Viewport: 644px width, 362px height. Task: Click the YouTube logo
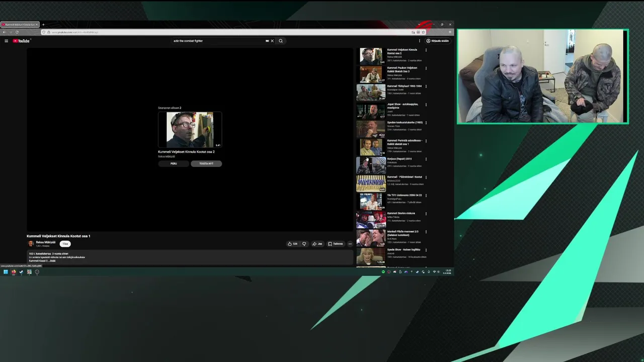point(22,41)
